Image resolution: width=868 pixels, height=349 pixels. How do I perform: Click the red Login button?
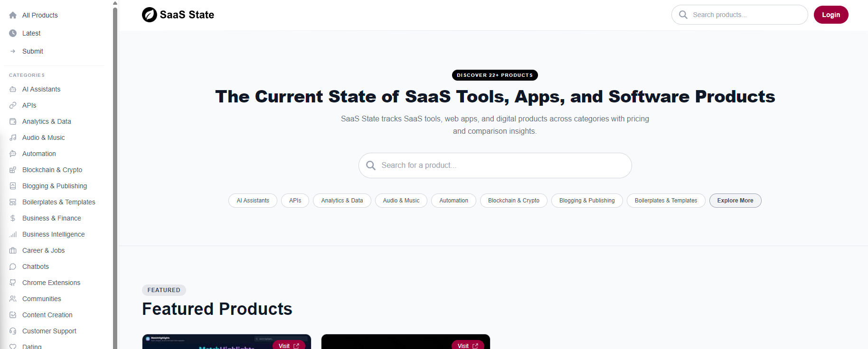point(830,15)
